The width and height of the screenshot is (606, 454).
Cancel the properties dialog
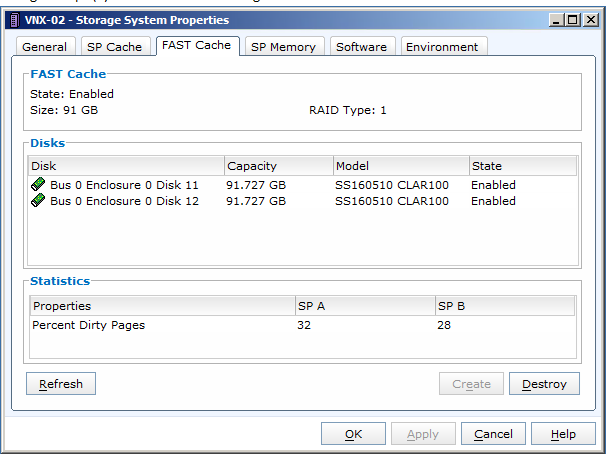pyautogui.click(x=494, y=434)
